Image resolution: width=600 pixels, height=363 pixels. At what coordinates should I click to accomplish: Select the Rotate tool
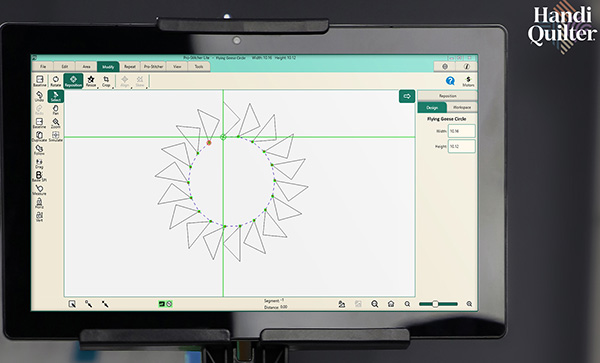coord(56,81)
